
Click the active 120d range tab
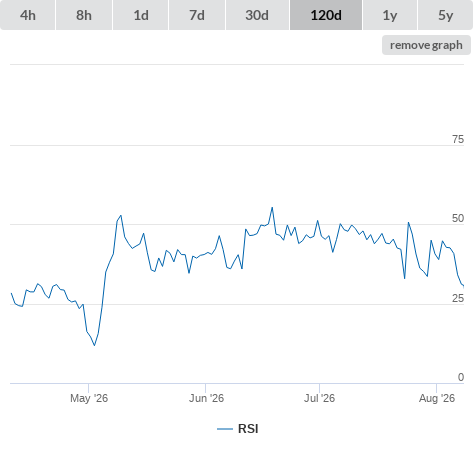click(326, 15)
